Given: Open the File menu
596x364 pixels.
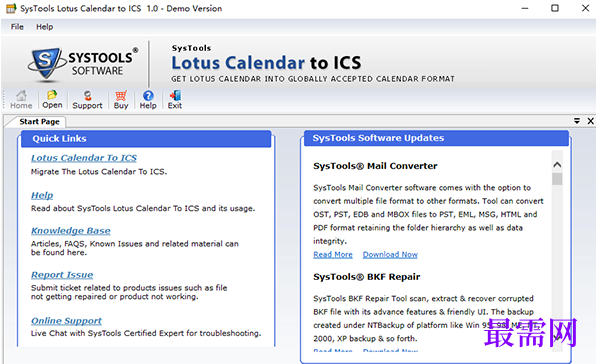Looking at the screenshot, I should click(17, 27).
